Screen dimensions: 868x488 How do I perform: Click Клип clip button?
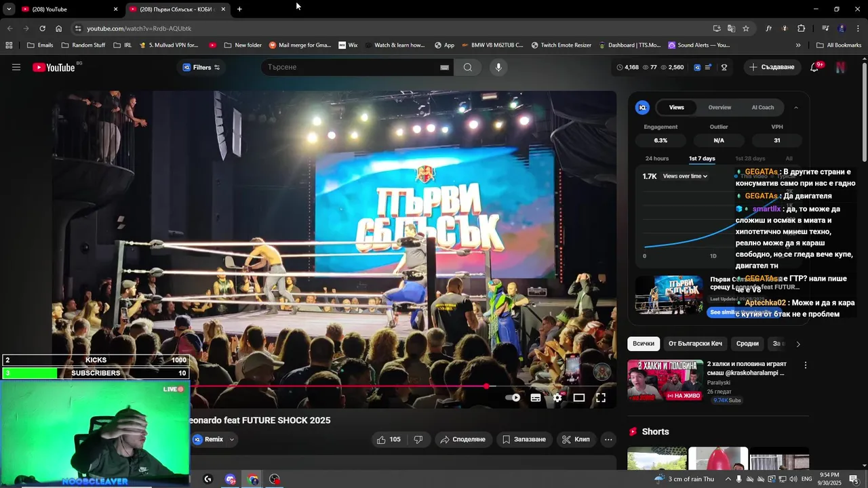[x=576, y=439]
